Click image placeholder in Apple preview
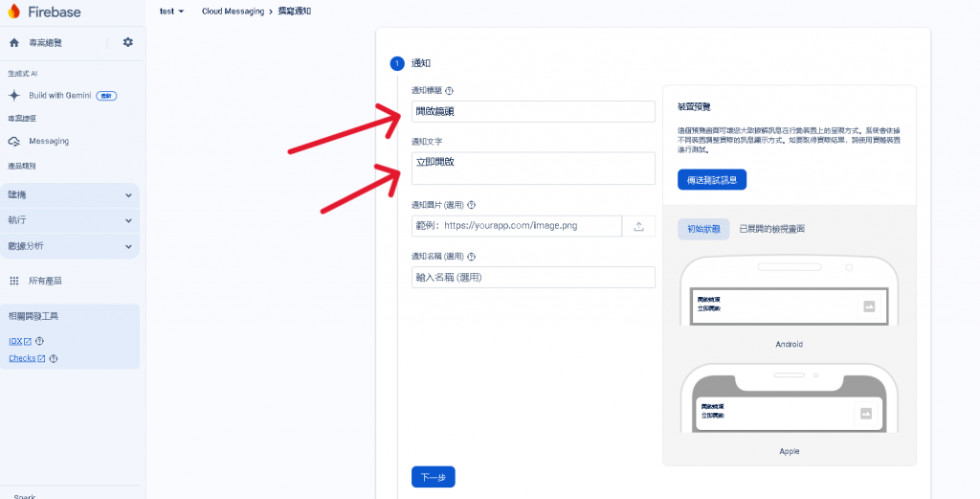 click(x=865, y=414)
